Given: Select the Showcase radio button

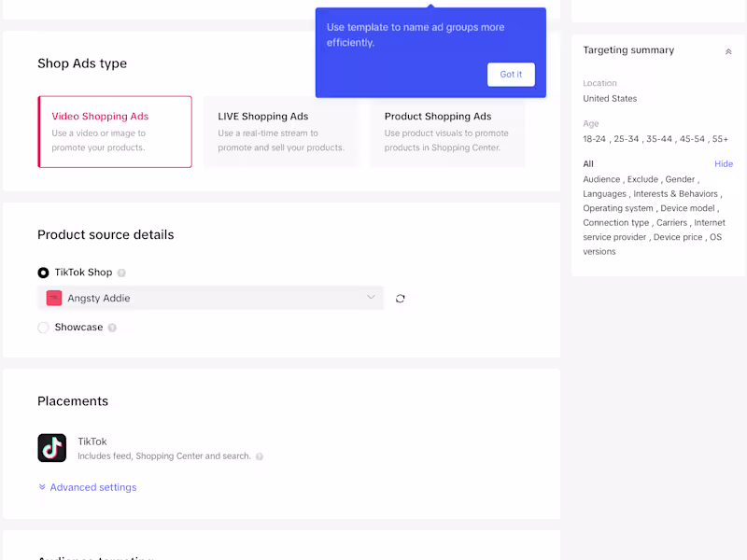Looking at the screenshot, I should [43, 328].
